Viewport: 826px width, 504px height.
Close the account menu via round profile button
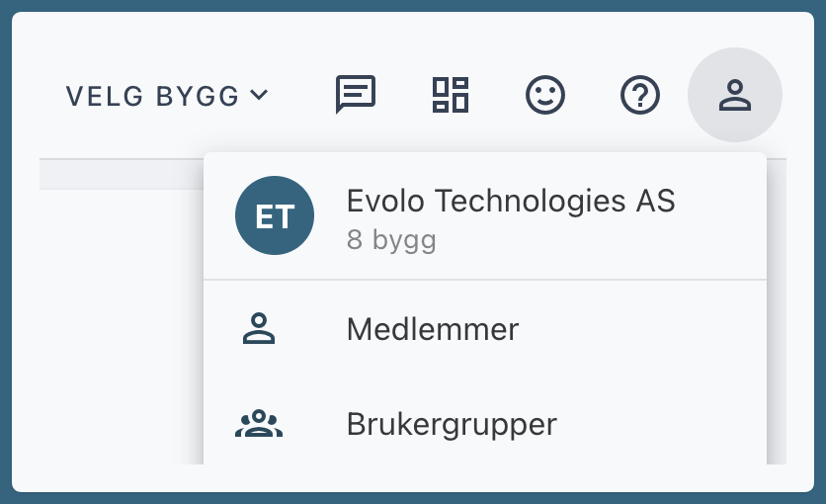[735, 95]
